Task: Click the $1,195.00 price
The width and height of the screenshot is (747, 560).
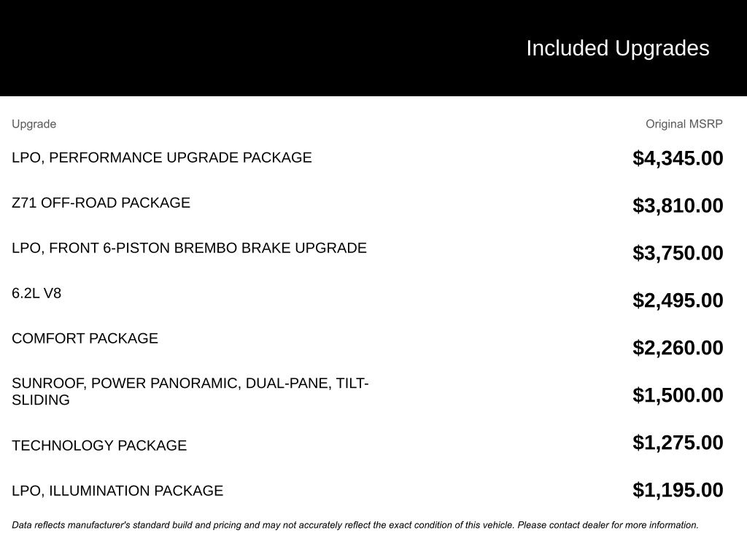Action: point(678,489)
